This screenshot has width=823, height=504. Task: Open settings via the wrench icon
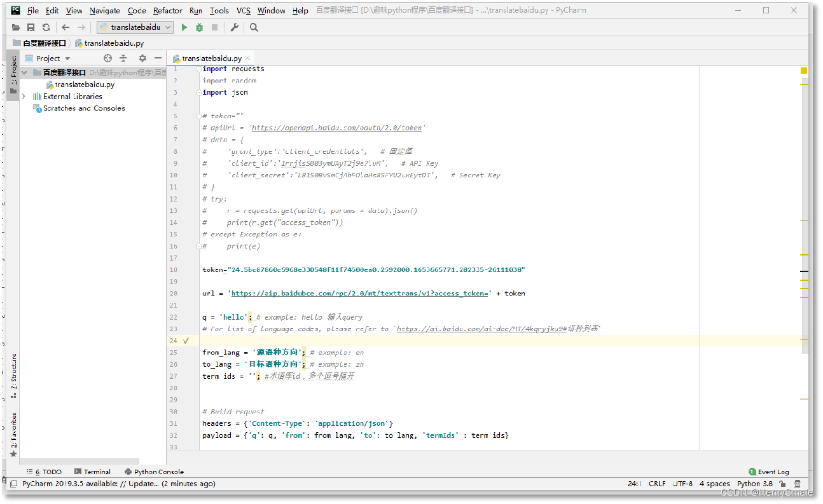click(234, 27)
